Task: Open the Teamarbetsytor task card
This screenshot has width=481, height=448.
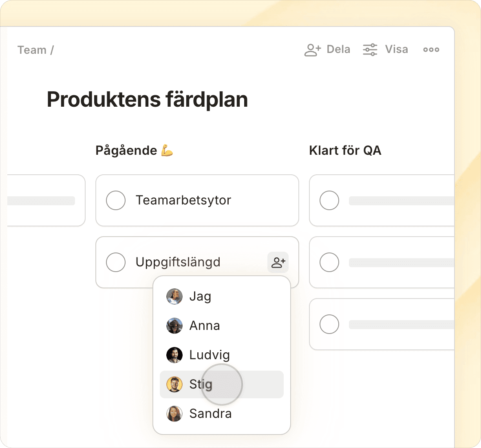Action: (x=183, y=200)
